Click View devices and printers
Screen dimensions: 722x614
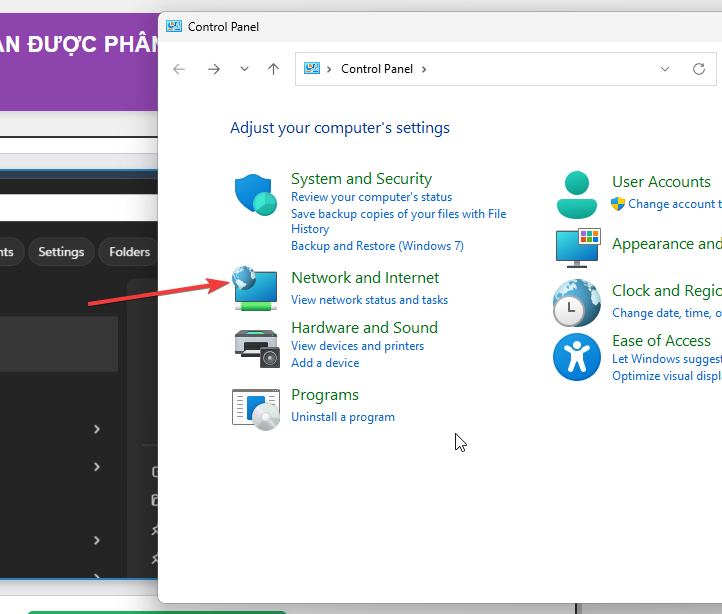(x=357, y=346)
